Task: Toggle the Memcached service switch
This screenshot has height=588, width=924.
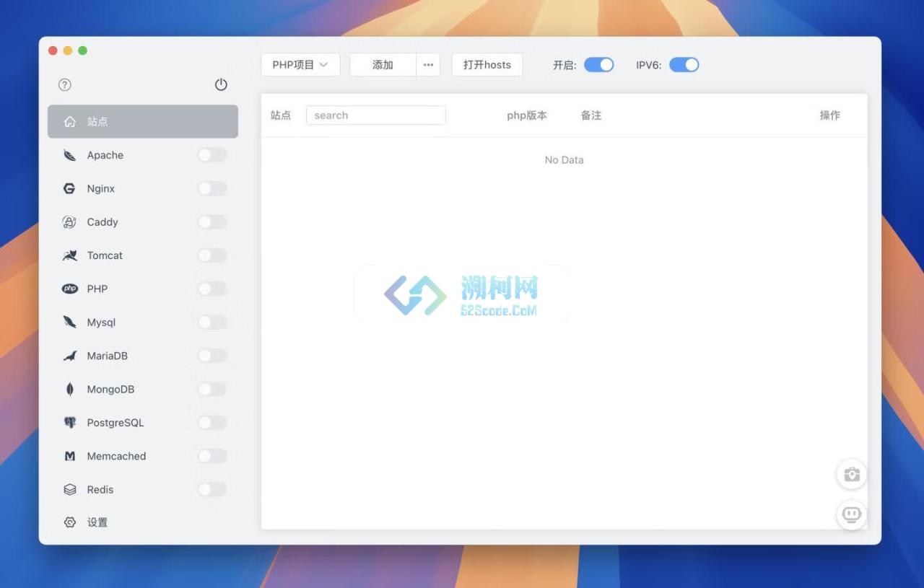Action: point(212,456)
